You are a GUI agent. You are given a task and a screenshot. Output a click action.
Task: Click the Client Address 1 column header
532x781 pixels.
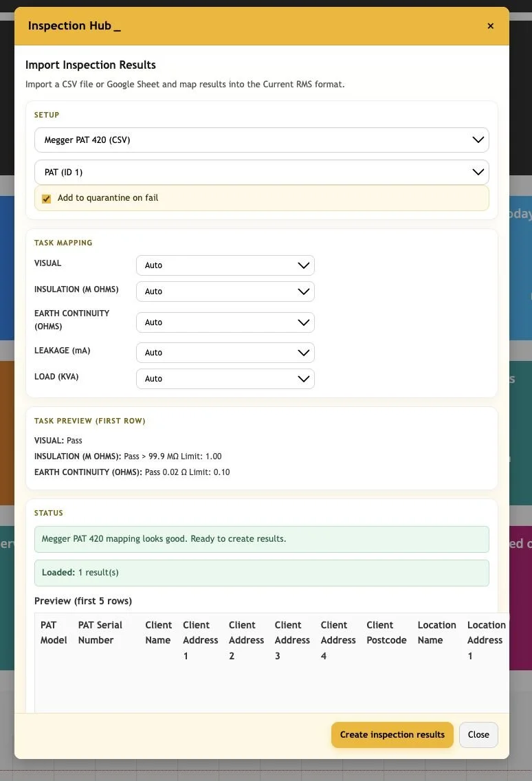pos(200,641)
